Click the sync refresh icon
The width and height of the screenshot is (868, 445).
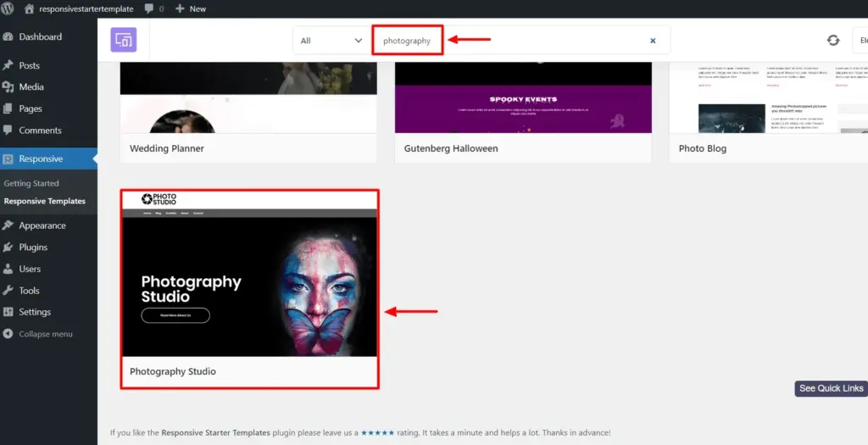[x=833, y=41]
